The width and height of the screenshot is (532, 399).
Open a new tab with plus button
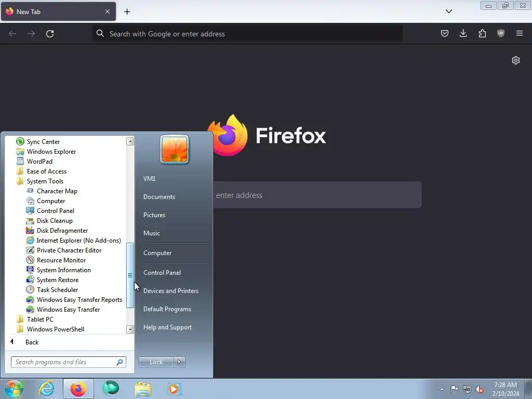(x=127, y=11)
